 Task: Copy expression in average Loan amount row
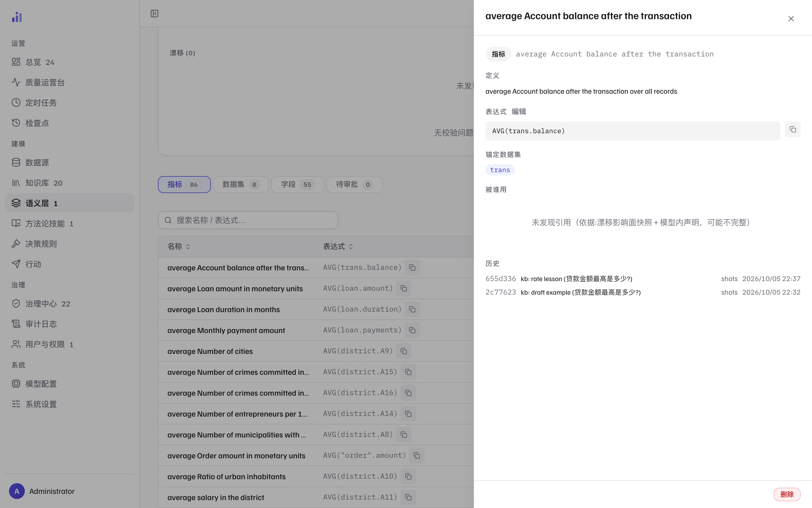click(x=404, y=289)
